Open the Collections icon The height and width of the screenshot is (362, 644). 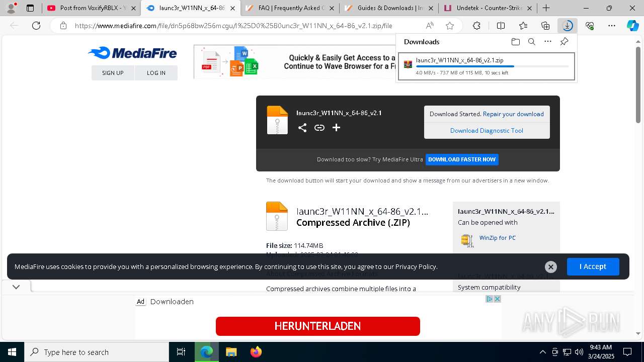545,26
